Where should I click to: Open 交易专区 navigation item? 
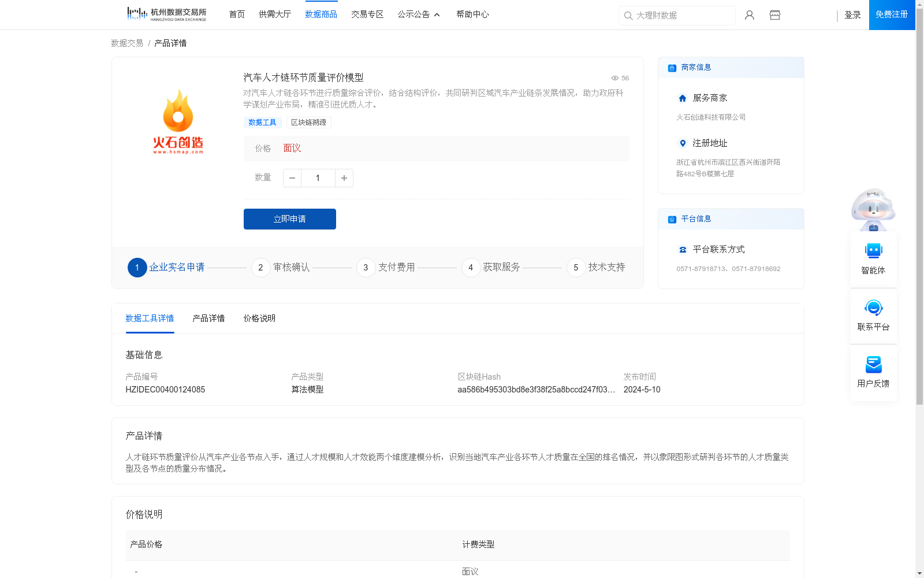tap(367, 14)
